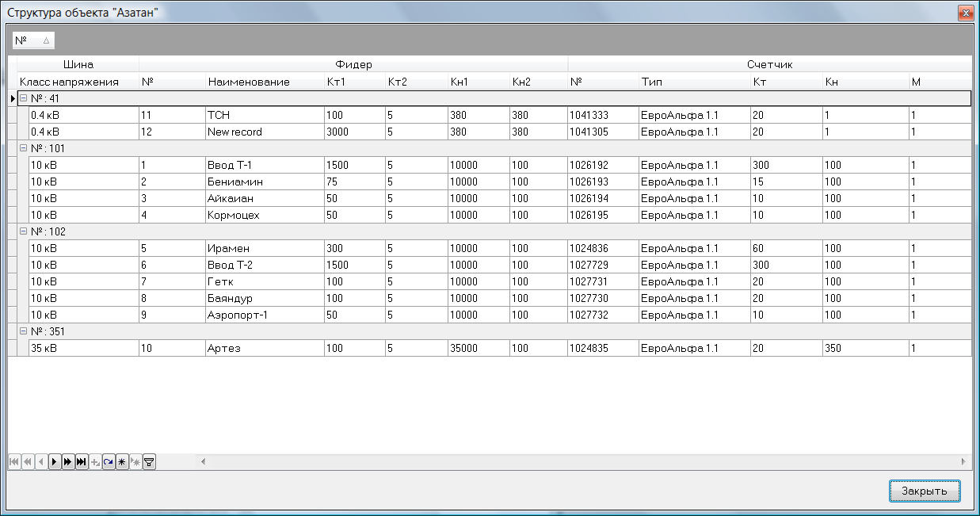Collapse the № : 351 group
This screenshot has width=980, height=516.
[x=23, y=331]
